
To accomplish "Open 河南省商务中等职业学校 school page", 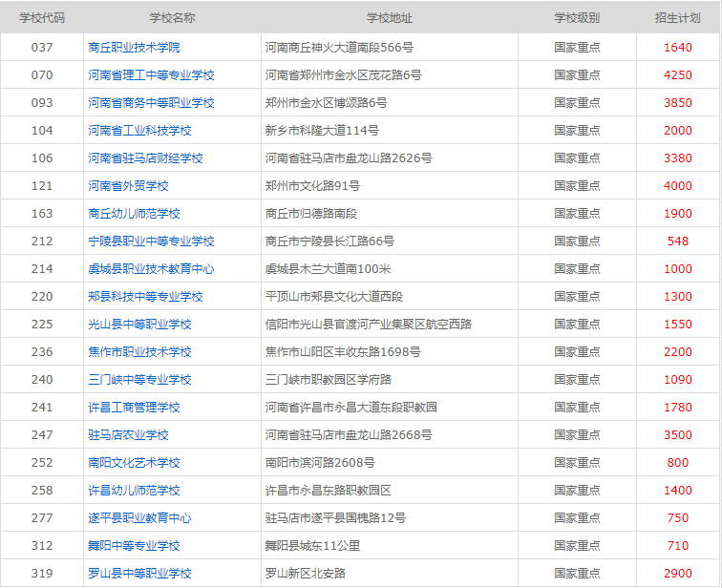I will [x=151, y=102].
